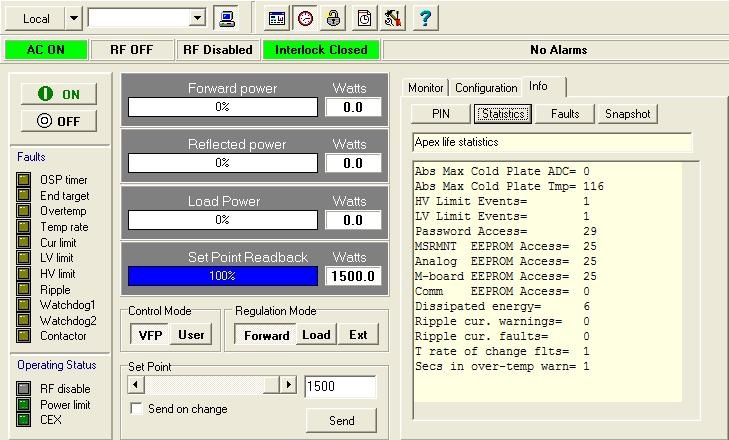Click the Set Point slider right arrow
This screenshot has width=729, height=440.
[x=288, y=385]
